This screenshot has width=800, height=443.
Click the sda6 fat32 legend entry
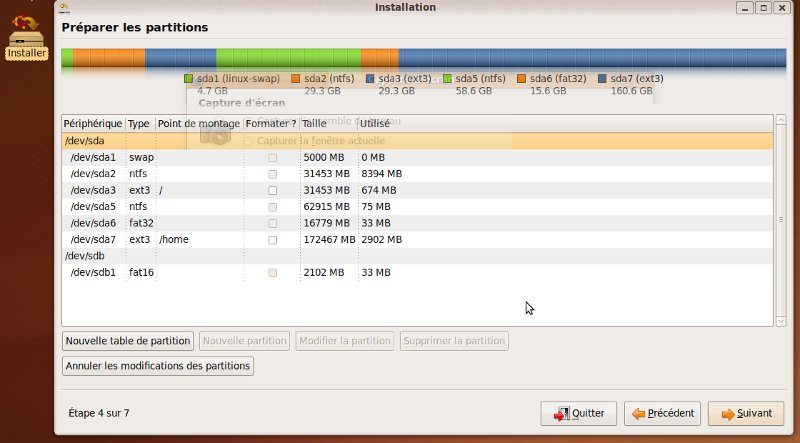coord(552,84)
